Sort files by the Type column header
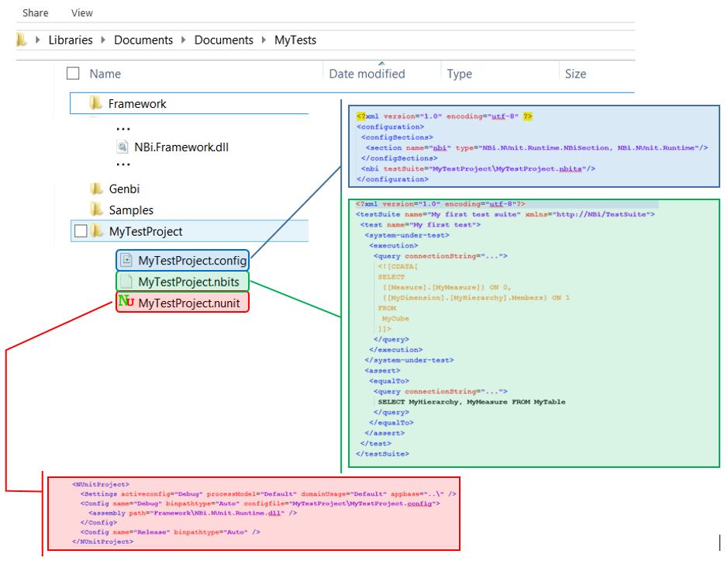Viewport: 728px width, 561px height. point(459,74)
